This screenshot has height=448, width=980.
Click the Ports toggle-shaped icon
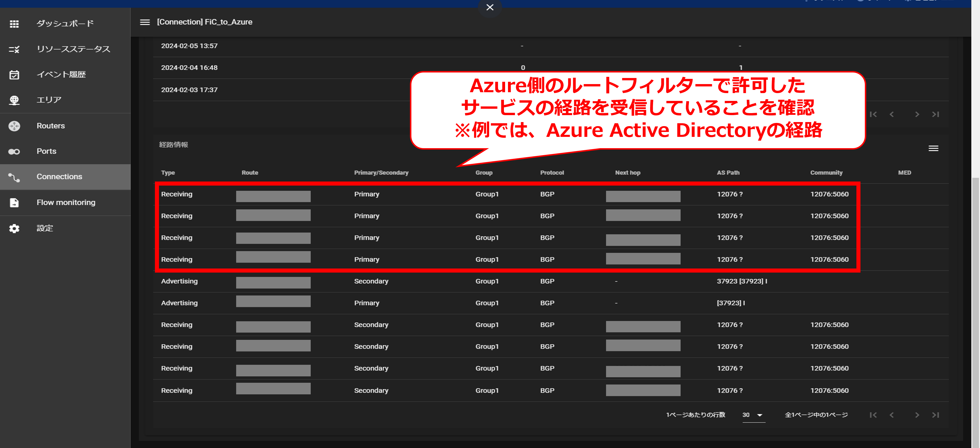(x=14, y=152)
